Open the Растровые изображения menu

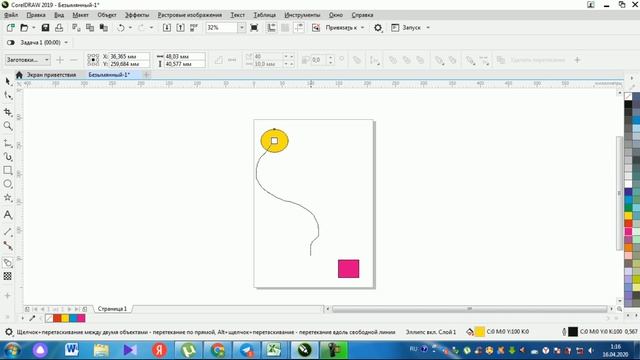(190, 15)
